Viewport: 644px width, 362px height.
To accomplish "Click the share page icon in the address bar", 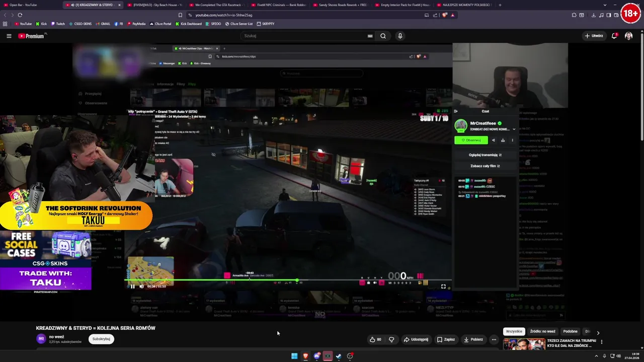I will [436, 15].
